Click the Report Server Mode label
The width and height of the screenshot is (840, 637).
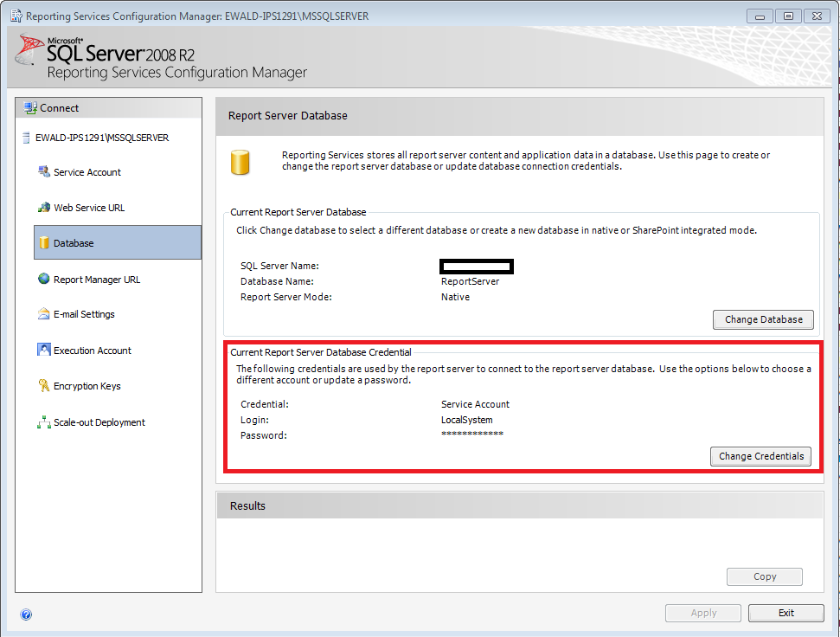click(286, 297)
